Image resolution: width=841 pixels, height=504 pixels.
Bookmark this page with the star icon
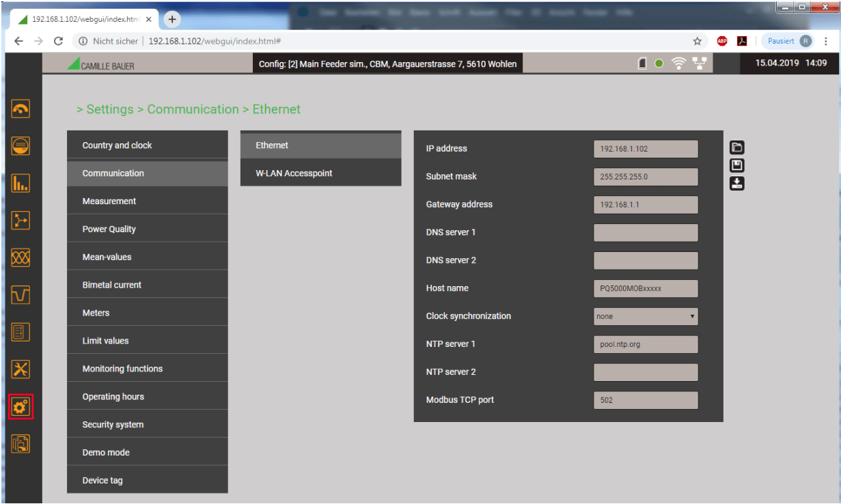(697, 41)
